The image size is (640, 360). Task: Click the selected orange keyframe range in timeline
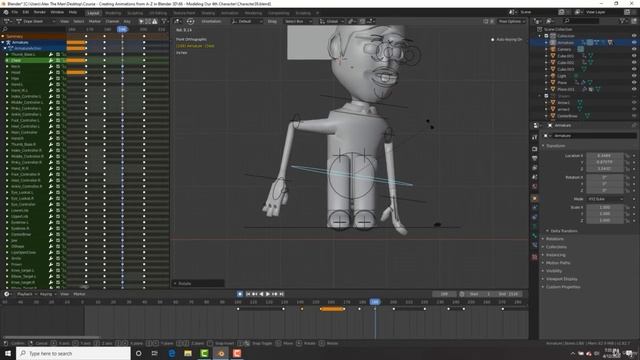click(x=332, y=309)
